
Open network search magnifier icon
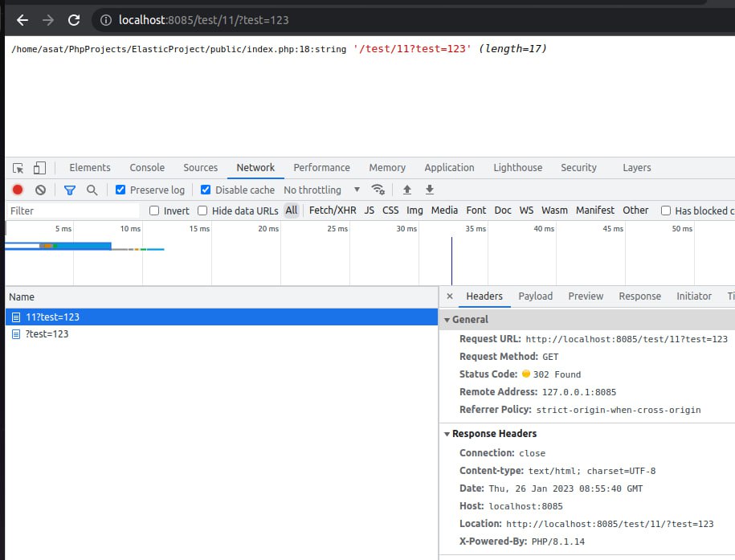pyautogui.click(x=92, y=190)
